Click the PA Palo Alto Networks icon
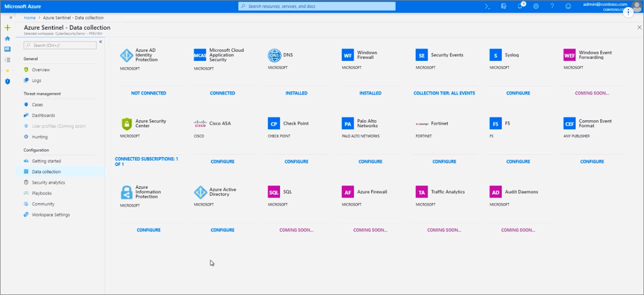The image size is (644, 295). [348, 124]
